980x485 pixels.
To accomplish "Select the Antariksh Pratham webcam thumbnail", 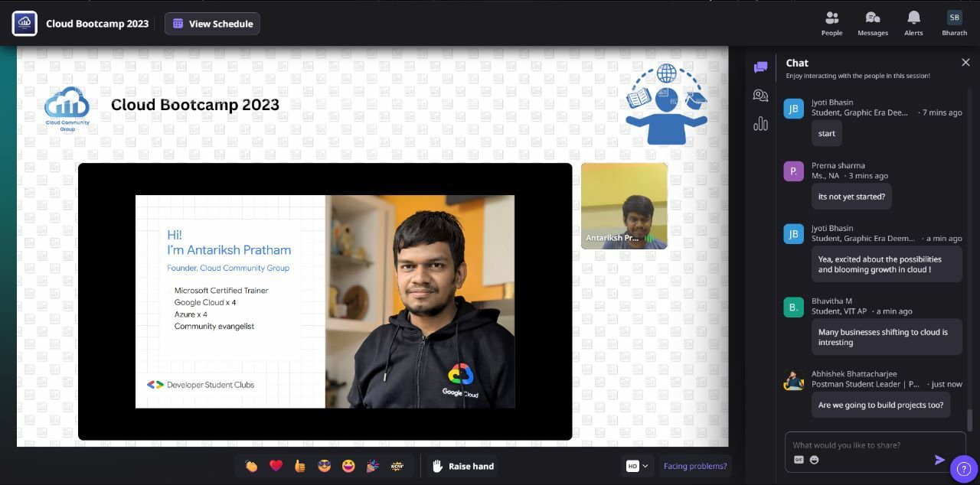I will pyautogui.click(x=624, y=206).
